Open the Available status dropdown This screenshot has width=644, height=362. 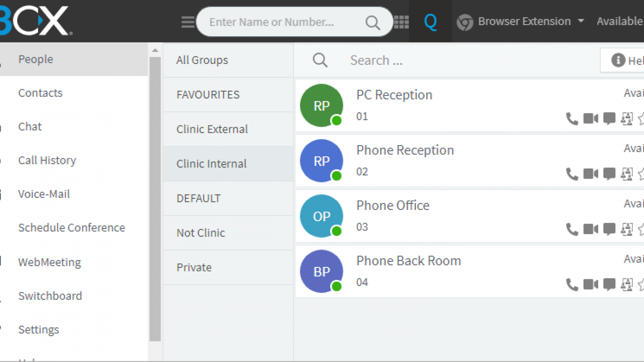619,21
